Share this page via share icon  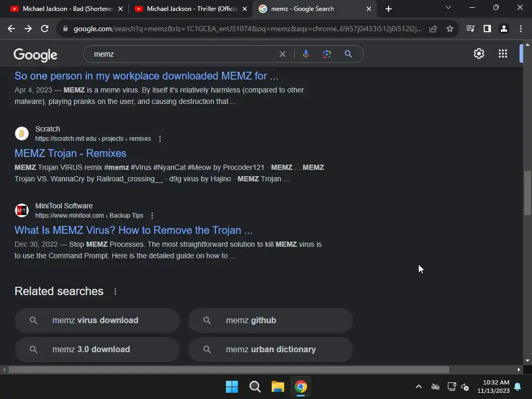[x=433, y=29]
